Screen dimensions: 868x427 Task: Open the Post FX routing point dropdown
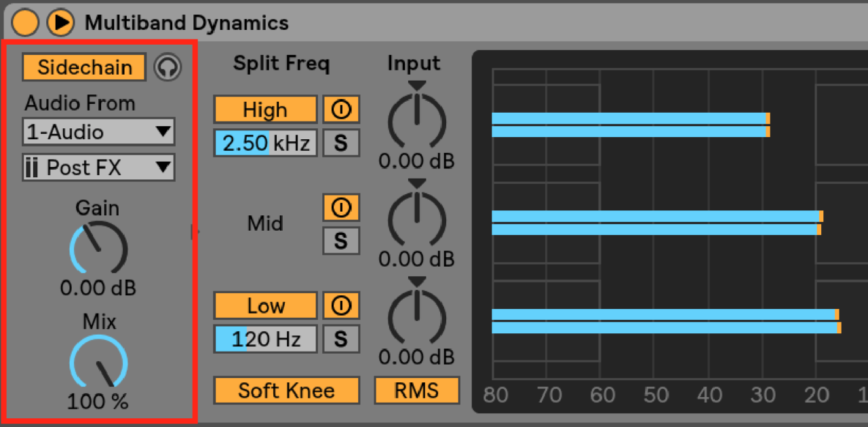click(x=98, y=167)
